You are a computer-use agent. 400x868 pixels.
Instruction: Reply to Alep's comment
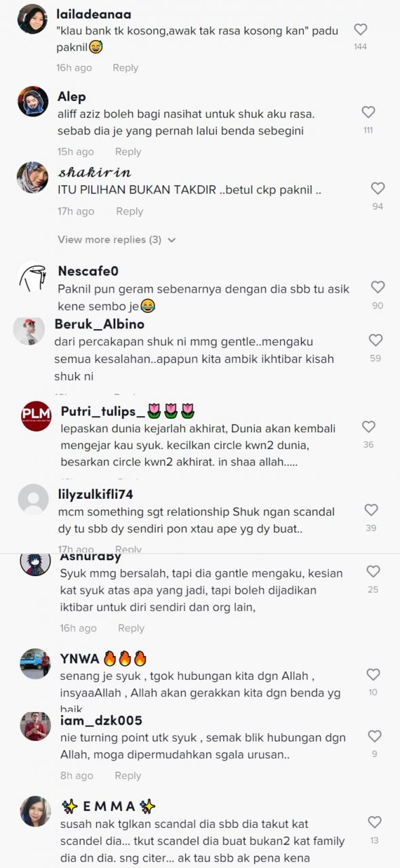point(128,151)
